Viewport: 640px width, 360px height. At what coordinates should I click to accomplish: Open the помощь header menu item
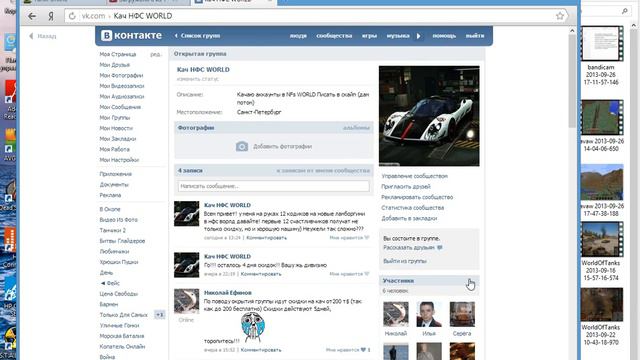point(444,36)
